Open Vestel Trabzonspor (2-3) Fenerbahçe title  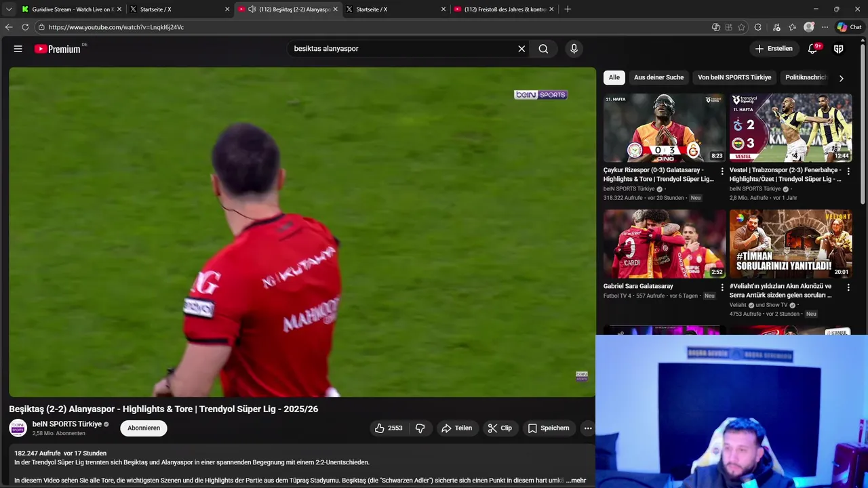[x=785, y=175]
